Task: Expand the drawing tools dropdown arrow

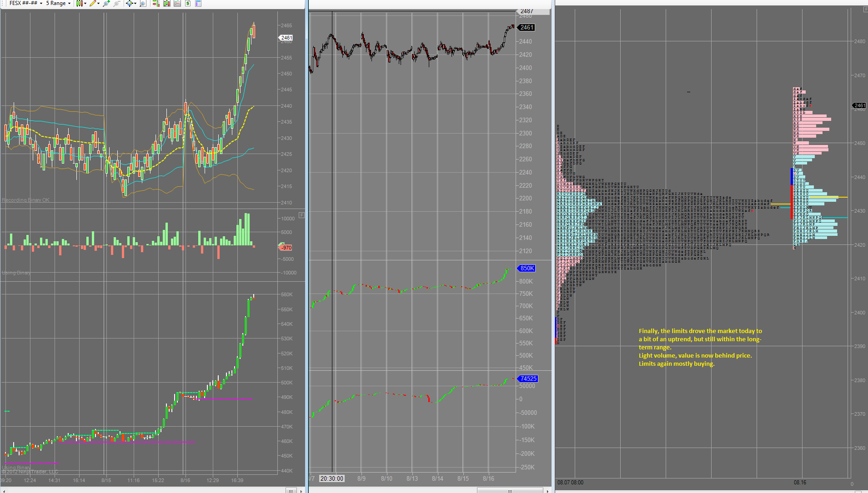Action: pos(98,3)
